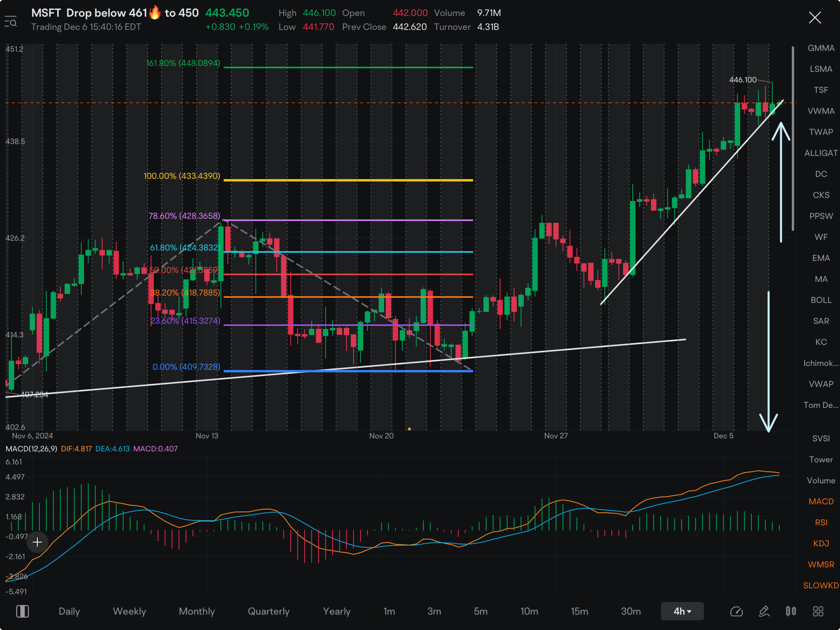Screen dimensions: 840x630
Task: Disable the active WMSR indicator
Action: (x=821, y=565)
